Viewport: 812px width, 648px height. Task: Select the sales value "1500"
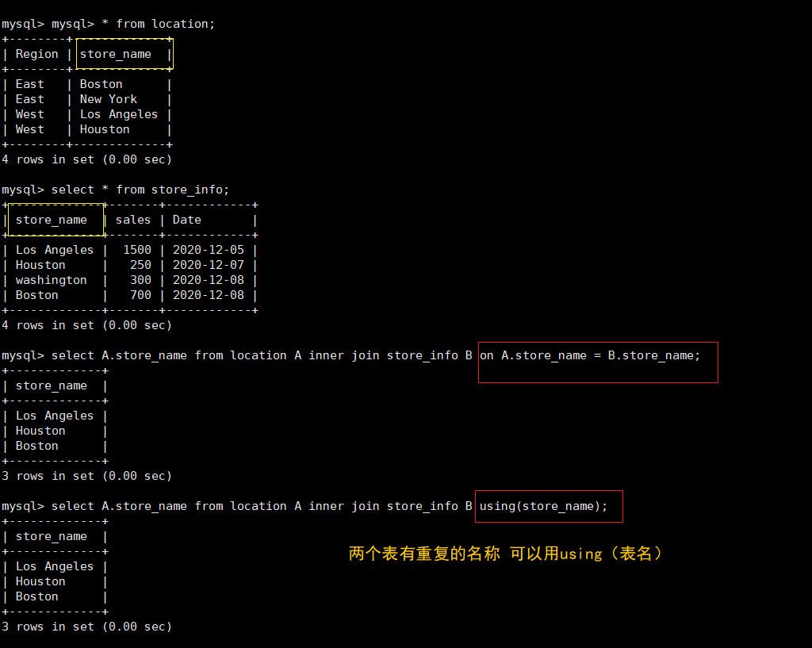click(137, 250)
